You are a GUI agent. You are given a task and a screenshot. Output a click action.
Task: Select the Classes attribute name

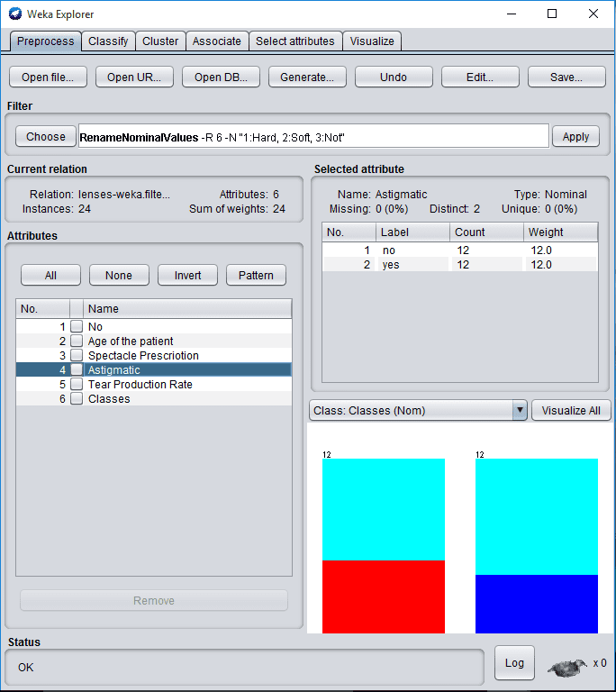pyautogui.click(x=109, y=399)
